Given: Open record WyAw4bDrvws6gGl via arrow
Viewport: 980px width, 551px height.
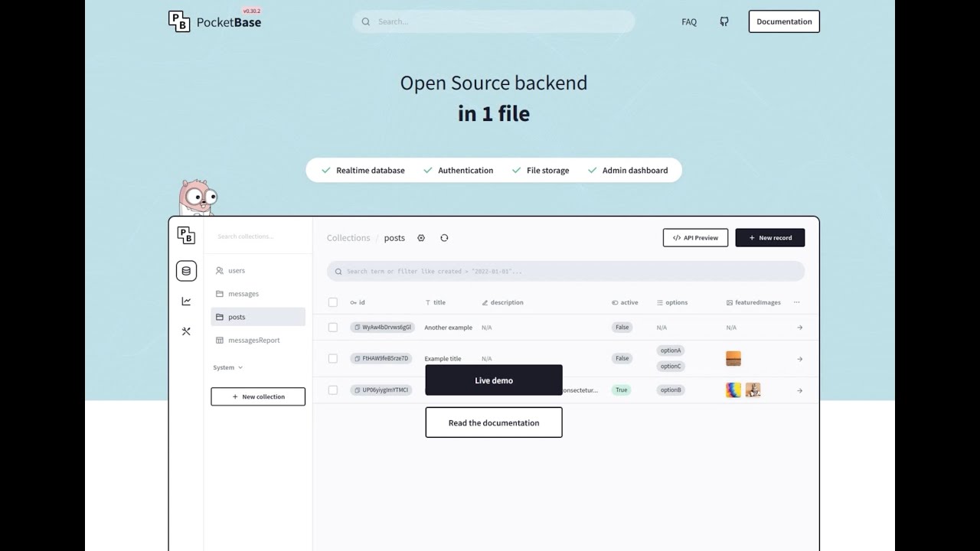Looking at the screenshot, I should [800, 328].
